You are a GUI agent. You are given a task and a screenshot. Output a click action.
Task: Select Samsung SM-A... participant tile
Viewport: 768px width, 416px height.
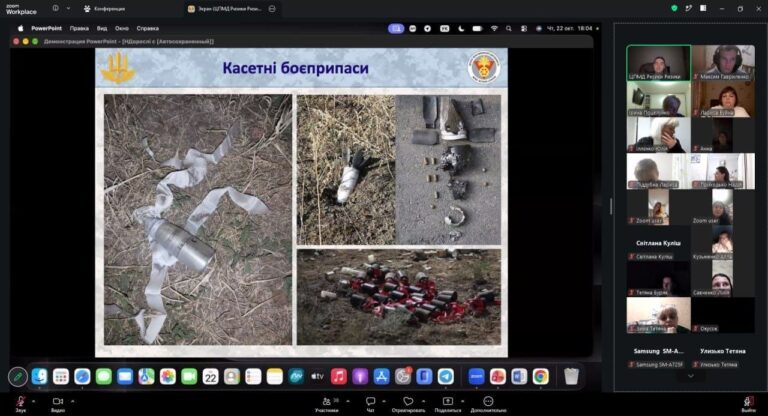(x=658, y=352)
